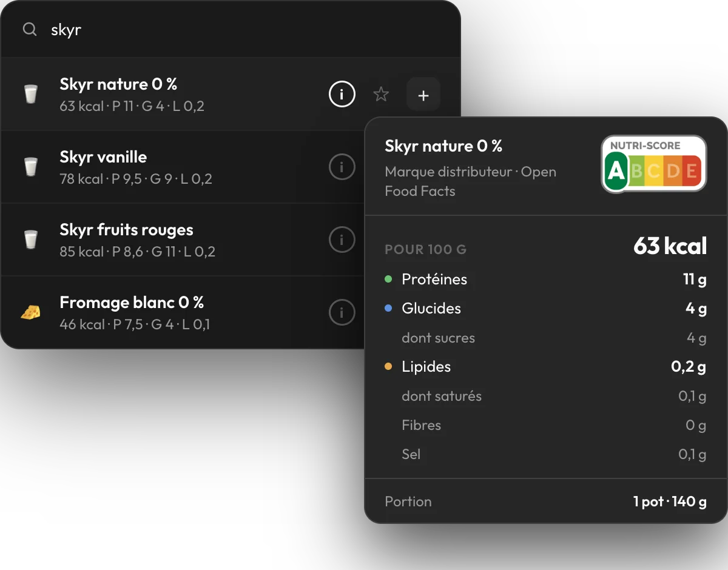Add Skyr nature 0 % with plus button
This screenshot has height=570, width=728.
[423, 94]
